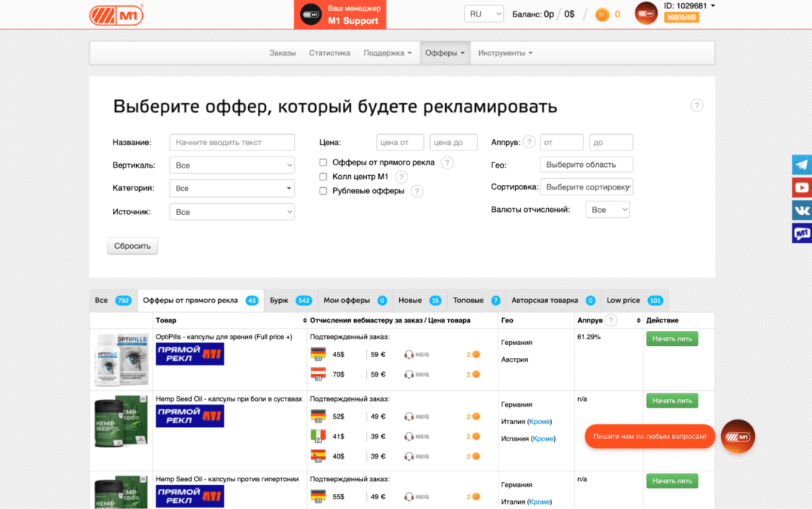
Task: Click the Аппрув до input field
Action: click(611, 142)
